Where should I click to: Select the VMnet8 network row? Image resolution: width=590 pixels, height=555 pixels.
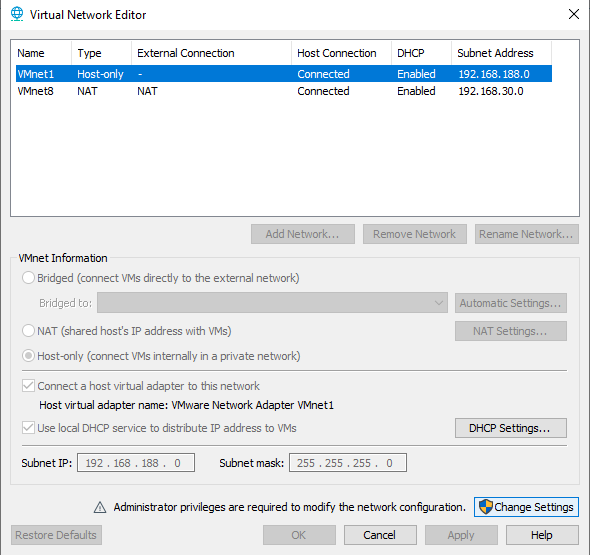(284, 91)
